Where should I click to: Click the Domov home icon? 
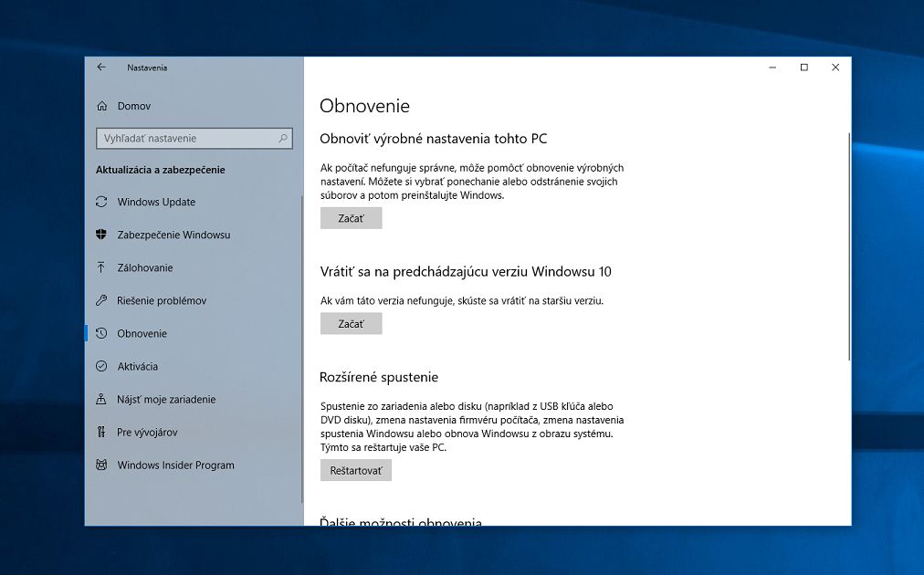point(102,106)
